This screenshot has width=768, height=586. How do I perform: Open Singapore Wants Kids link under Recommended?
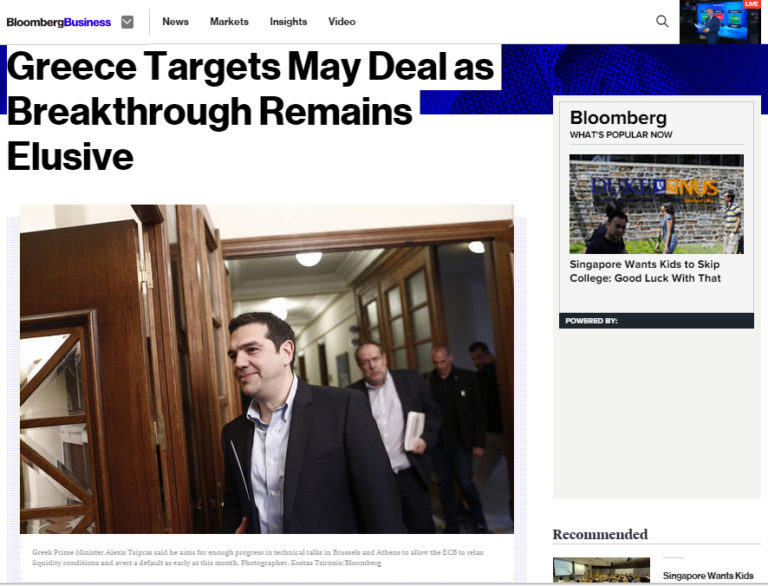click(708, 576)
